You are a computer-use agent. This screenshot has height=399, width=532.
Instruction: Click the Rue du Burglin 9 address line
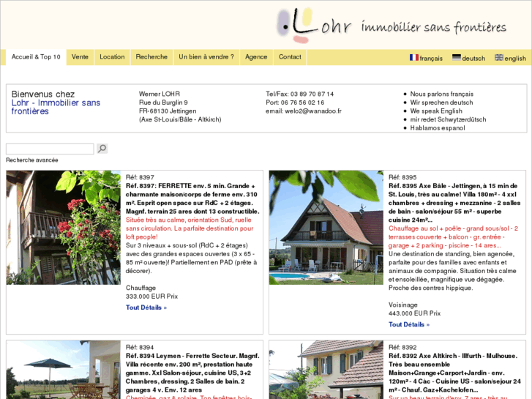click(163, 102)
